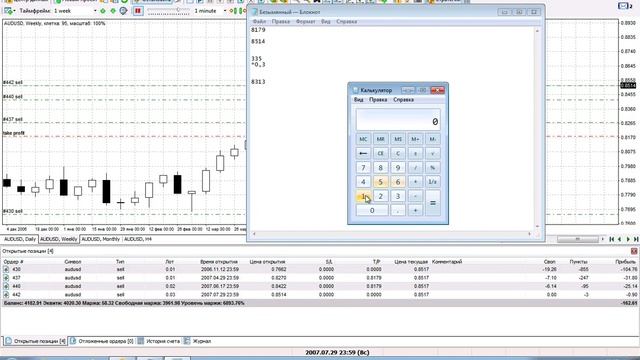Click the mail icon at top right

point(623,6)
